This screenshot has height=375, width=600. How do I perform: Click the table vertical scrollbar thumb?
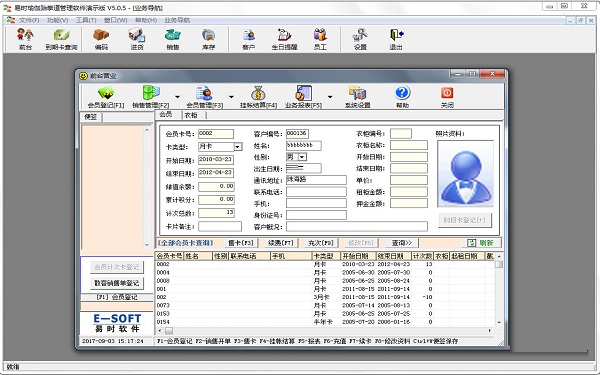pyautogui.click(x=499, y=264)
